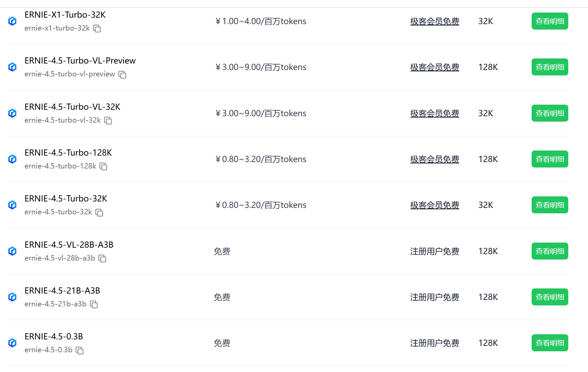Select the ERNIE-X1-Turbo-32K model name
Screen dimensions: 588x372
(x=65, y=15)
